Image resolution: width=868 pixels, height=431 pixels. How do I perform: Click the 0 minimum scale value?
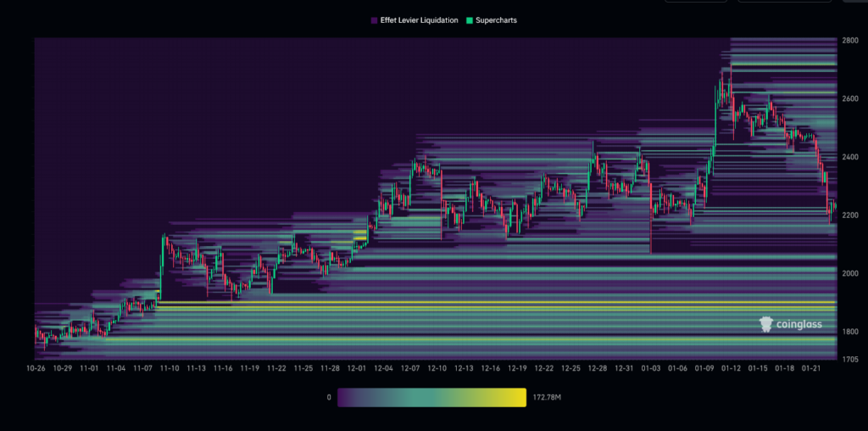tap(329, 397)
